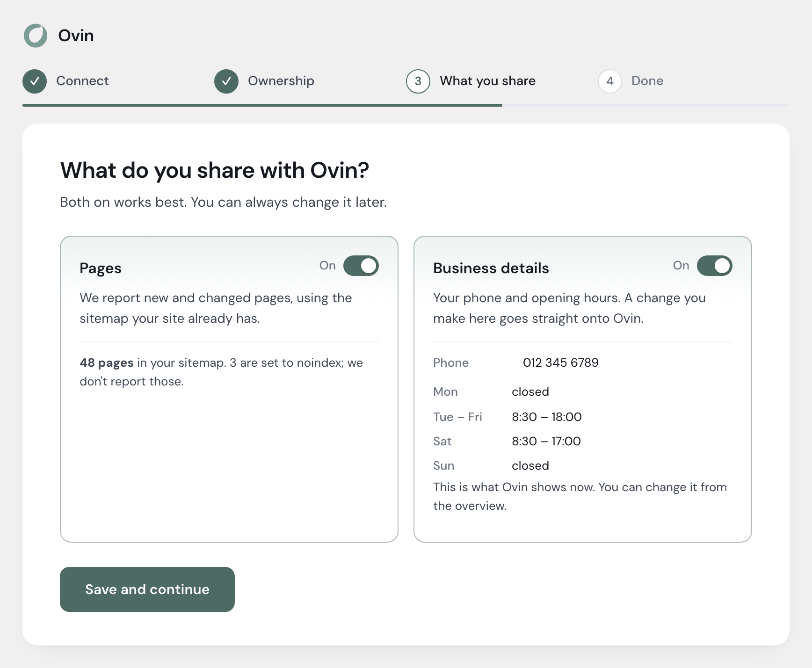Toggle the Pages sharing switch

(361, 266)
